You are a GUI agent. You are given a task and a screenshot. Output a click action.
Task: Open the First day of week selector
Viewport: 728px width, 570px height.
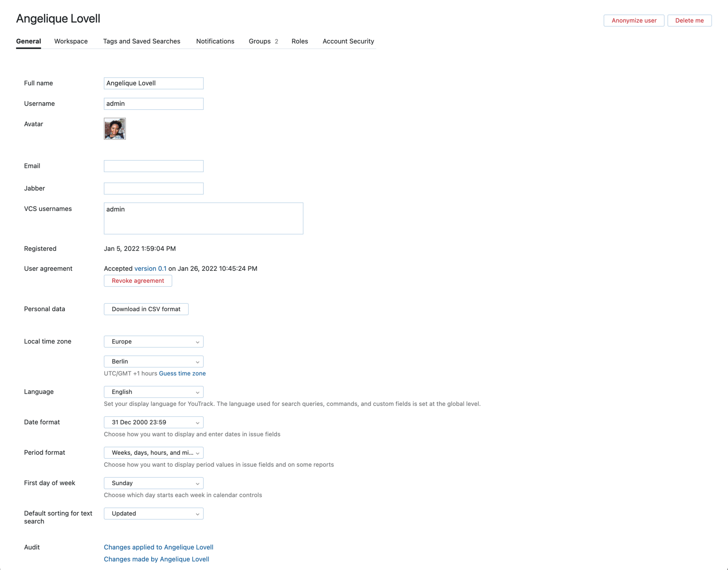click(x=153, y=483)
